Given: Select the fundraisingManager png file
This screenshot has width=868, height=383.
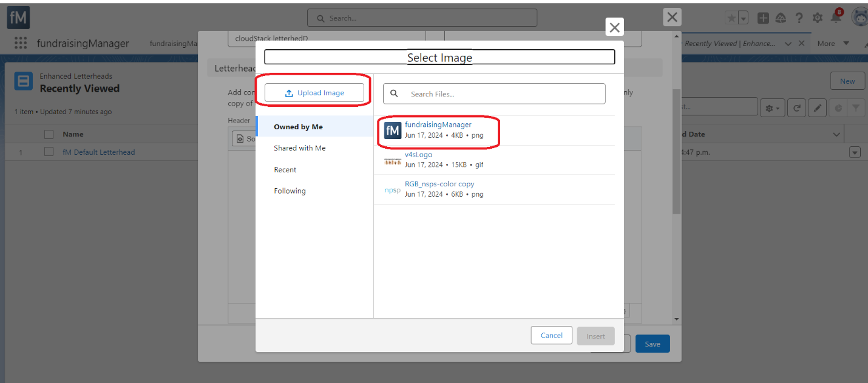Looking at the screenshot, I should 494,130.
